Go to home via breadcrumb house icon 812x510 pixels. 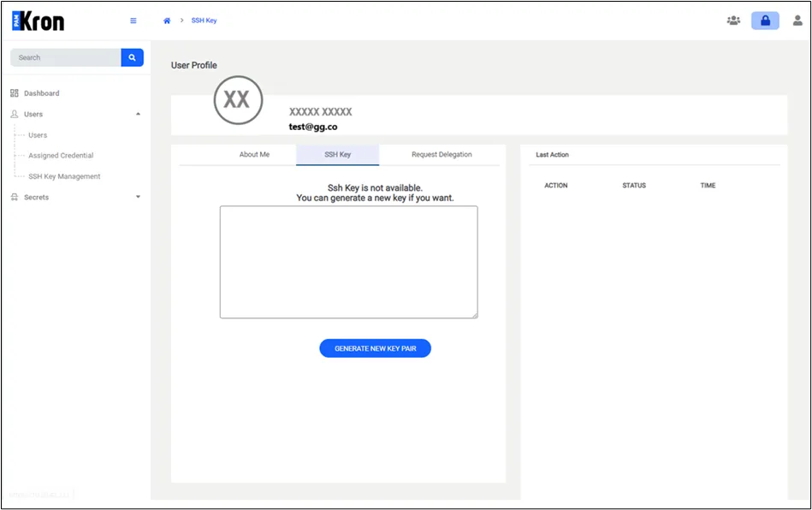(x=167, y=21)
